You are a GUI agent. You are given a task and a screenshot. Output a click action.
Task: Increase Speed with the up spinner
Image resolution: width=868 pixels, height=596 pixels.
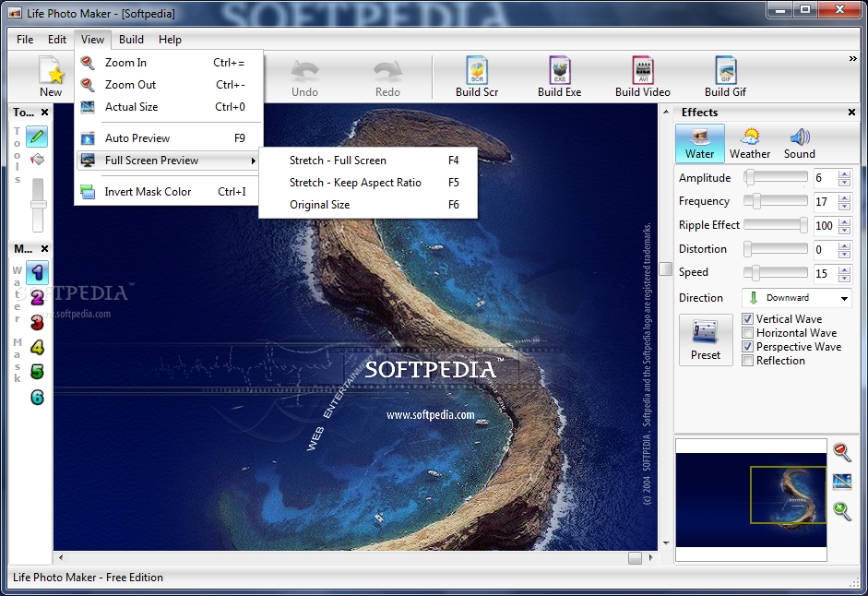[844, 269]
